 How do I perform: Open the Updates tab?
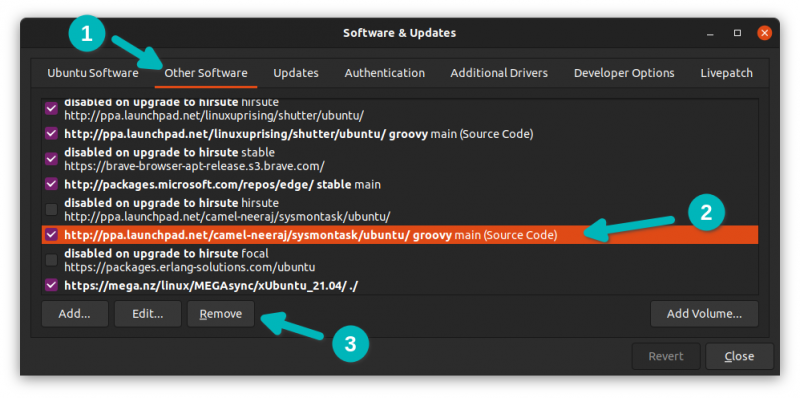tap(296, 73)
